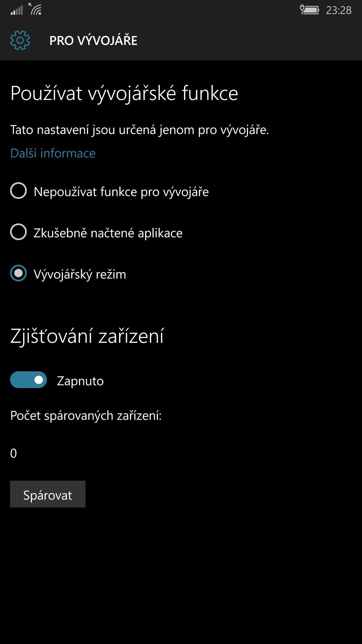Image resolution: width=362 pixels, height=644 pixels.
Task: Tap the battery charging icon
Action: point(309,10)
